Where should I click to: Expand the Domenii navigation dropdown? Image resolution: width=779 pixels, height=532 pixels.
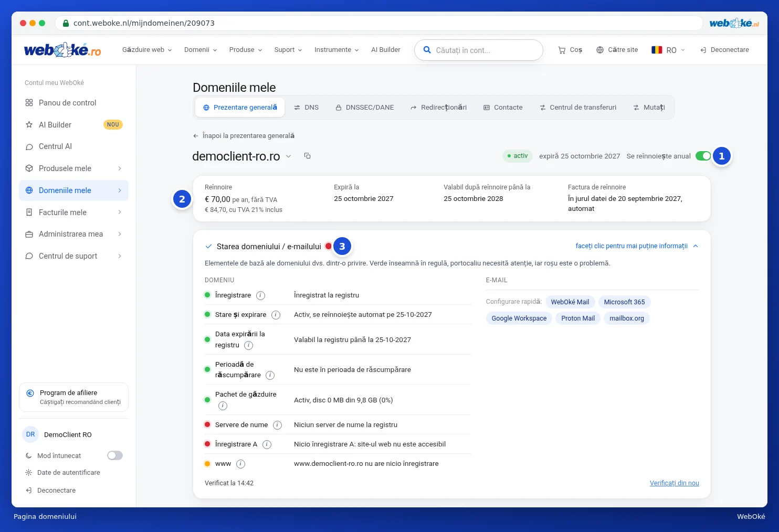201,50
